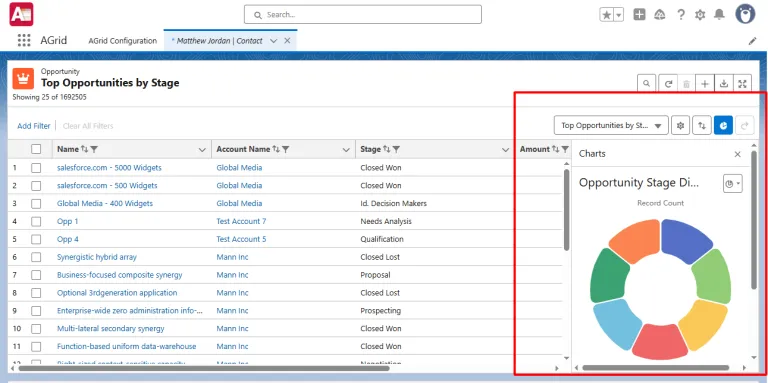
Task: Switch to the AGrid Configuration tab
Action: pos(122,41)
